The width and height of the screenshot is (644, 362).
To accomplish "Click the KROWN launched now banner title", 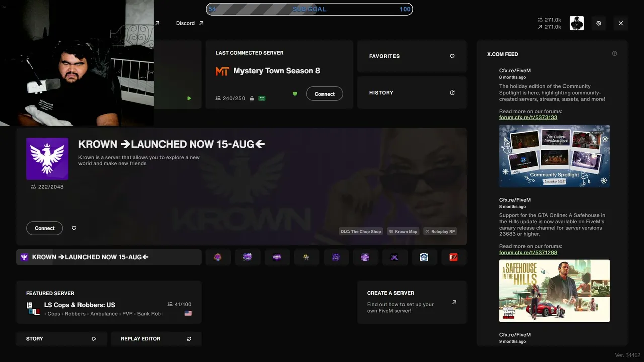I will point(172,144).
